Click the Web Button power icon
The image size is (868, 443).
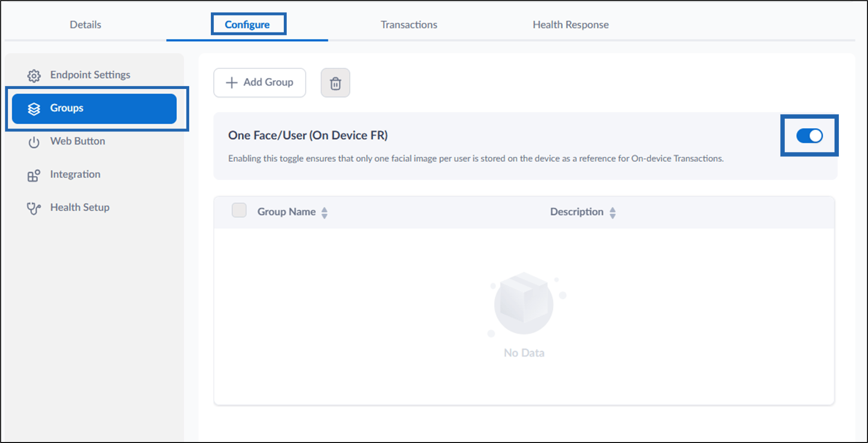34,142
